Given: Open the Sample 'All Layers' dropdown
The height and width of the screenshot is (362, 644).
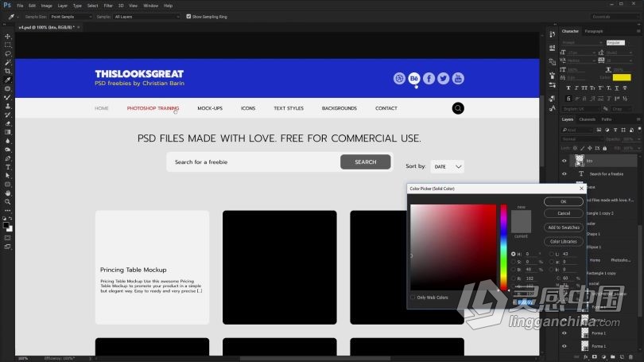Looking at the screenshot, I should pos(146,17).
